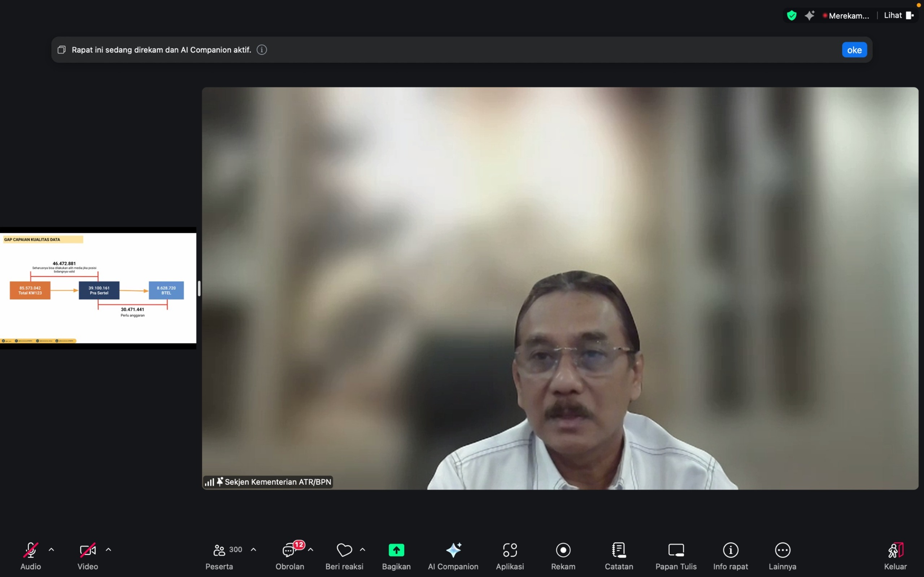The image size is (924, 577).
Task: Open the video settings chevron
Action: (109, 550)
